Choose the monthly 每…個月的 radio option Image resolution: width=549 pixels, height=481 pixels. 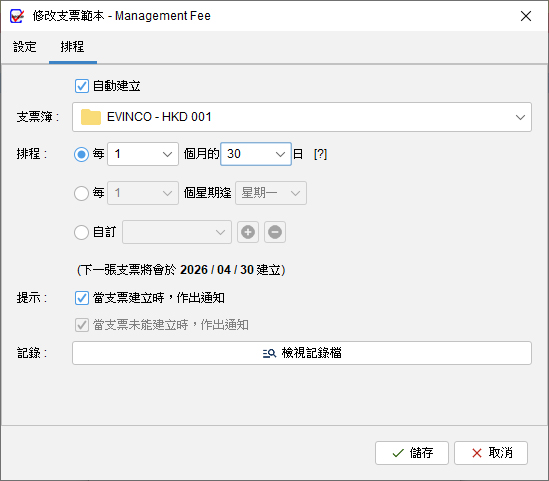[81, 154]
